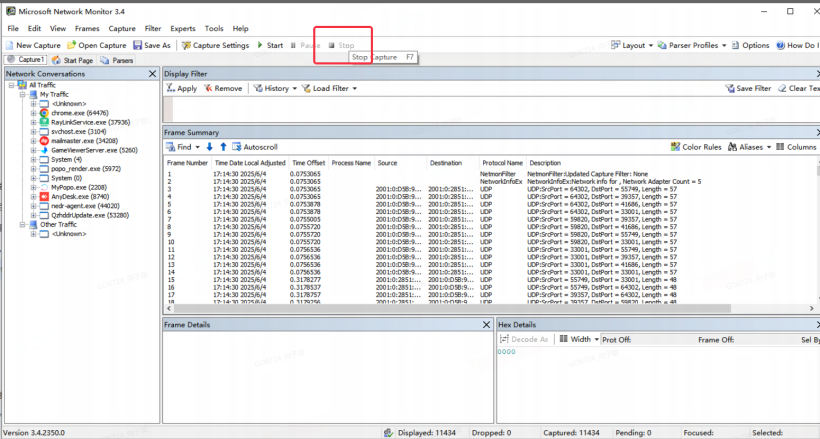Stop the capture with the Stop button
Viewport: 820px width, 439px height.
[341, 46]
